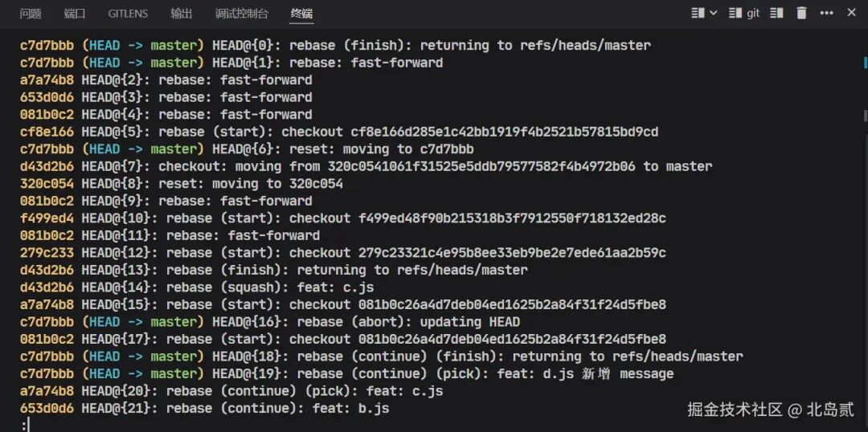Viewport: 868px width, 432px height.
Task: Open the more actions ellipsis menu
Action: coord(826,13)
